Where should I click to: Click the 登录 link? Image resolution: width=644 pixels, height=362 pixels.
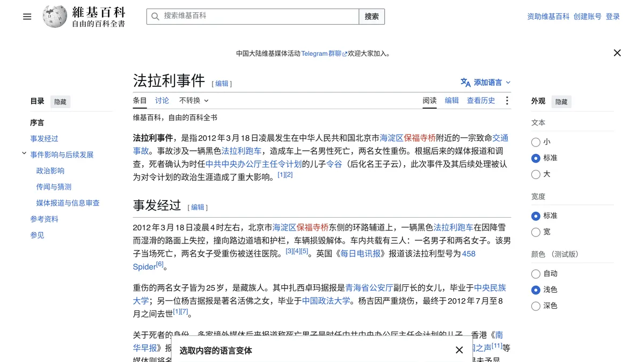pyautogui.click(x=613, y=17)
